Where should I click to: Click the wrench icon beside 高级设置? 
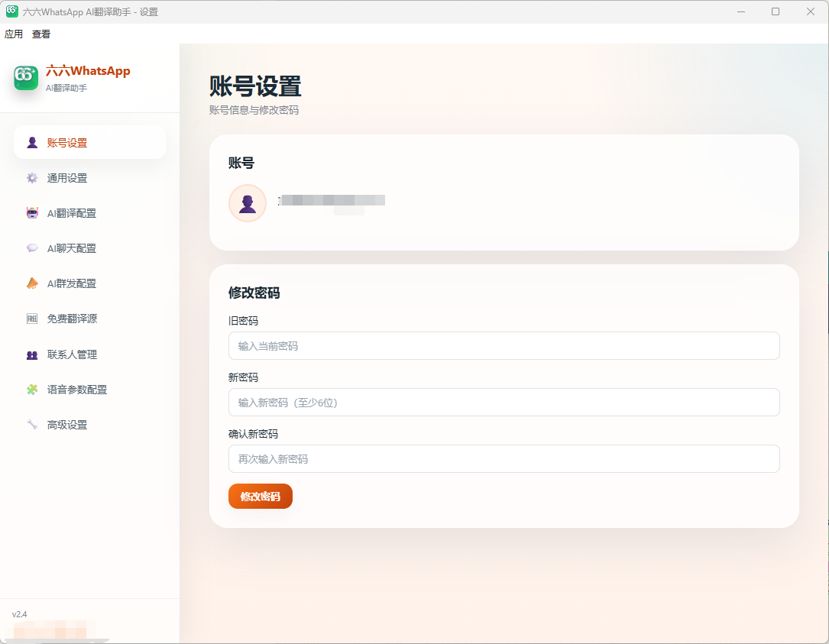click(x=32, y=425)
